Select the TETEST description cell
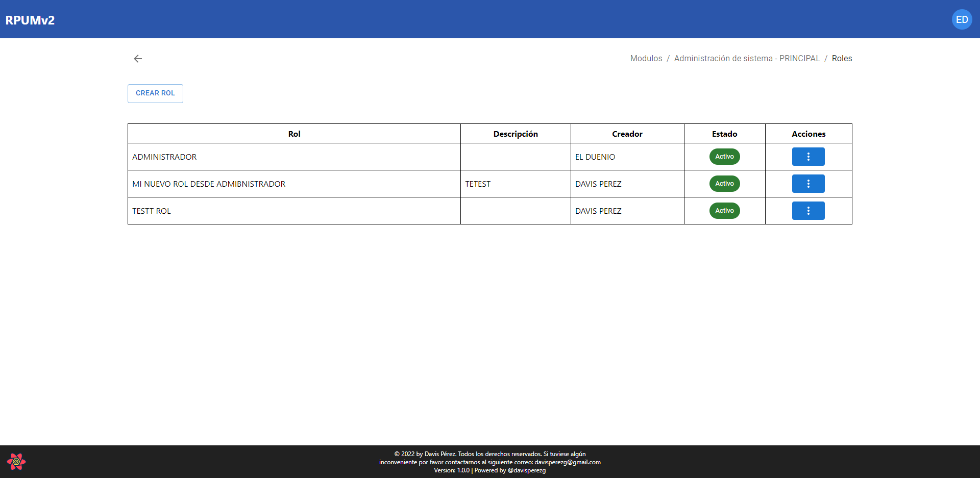 (x=478, y=184)
